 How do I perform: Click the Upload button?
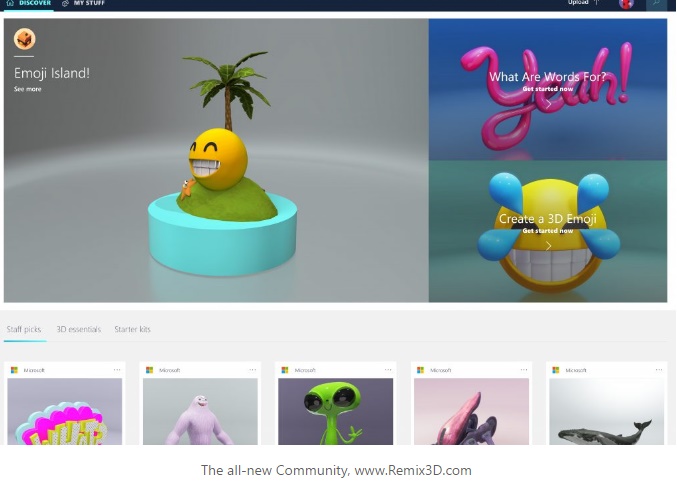tap(584, 3)
